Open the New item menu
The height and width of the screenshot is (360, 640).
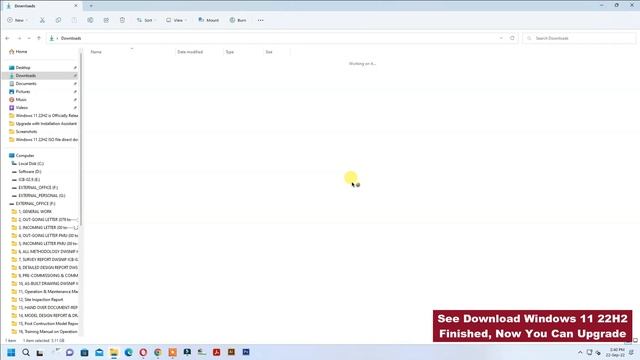pos(18,20)
